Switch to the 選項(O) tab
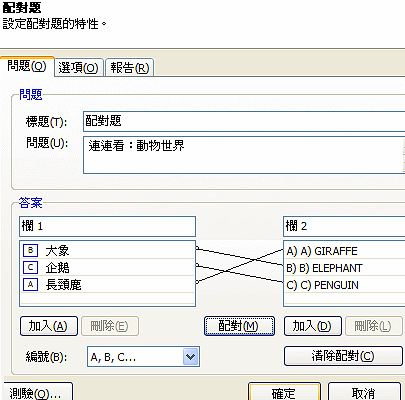 point(79,68)
